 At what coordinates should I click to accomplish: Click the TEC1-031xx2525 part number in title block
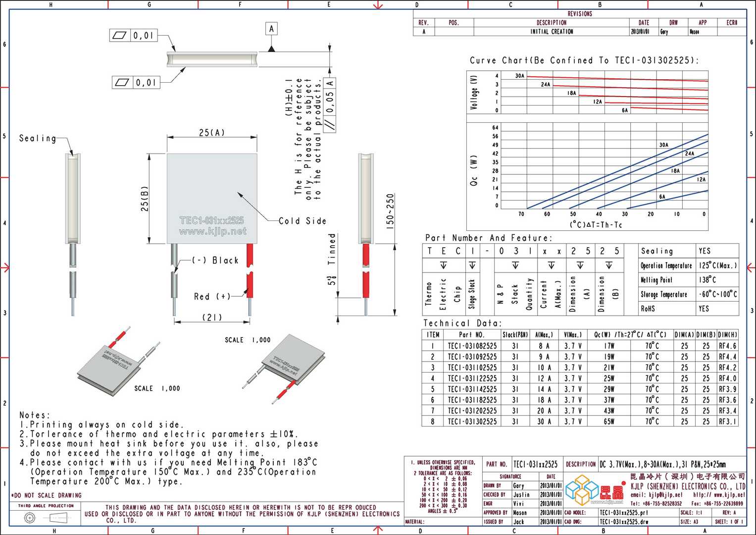(x=536, y=464)
